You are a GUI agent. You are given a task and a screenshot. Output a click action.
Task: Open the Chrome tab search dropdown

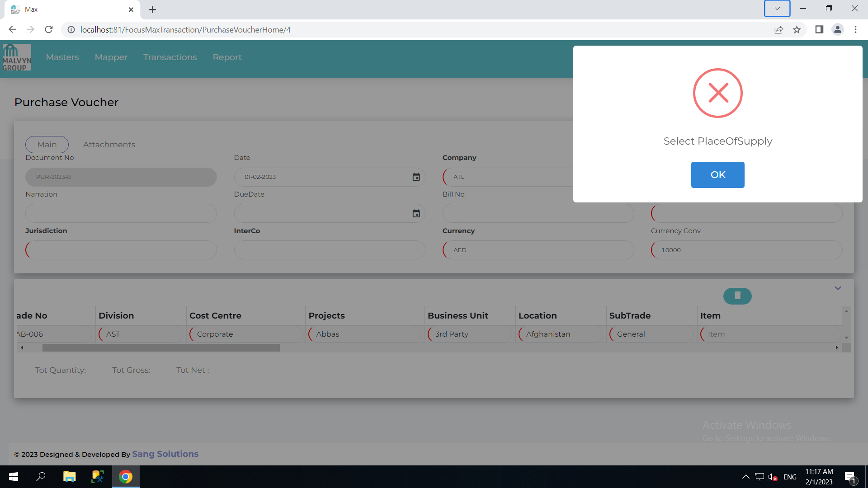click(x=777, y=9)
